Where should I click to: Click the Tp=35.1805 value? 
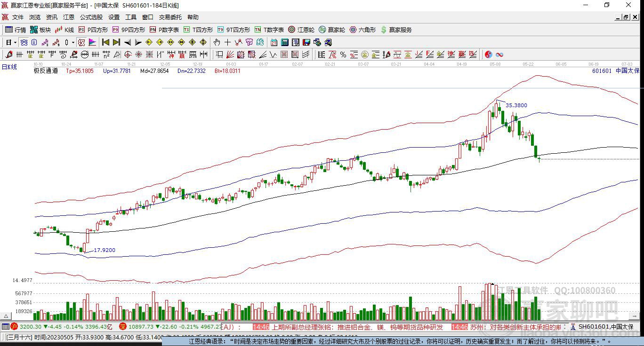[80, 71]
